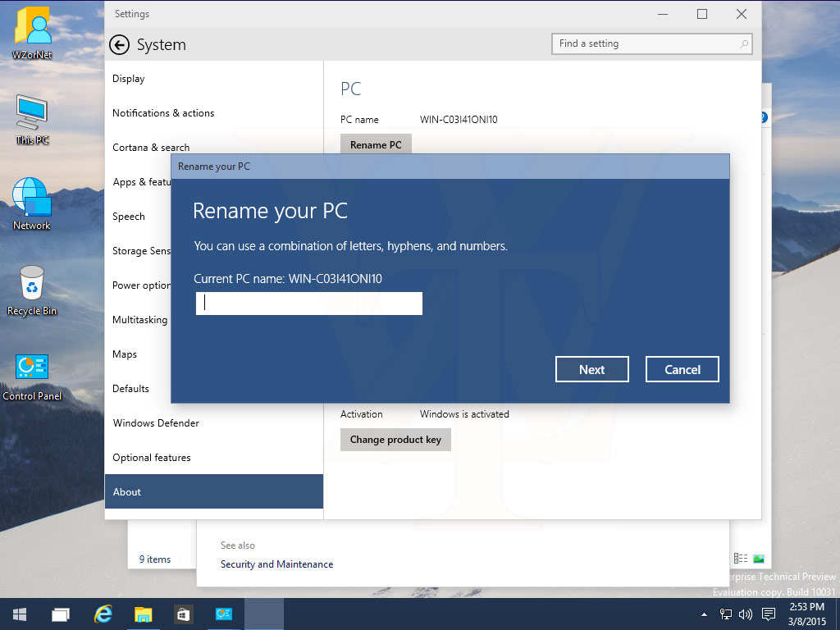Click the back arrow in Settings

coord(120,45)
